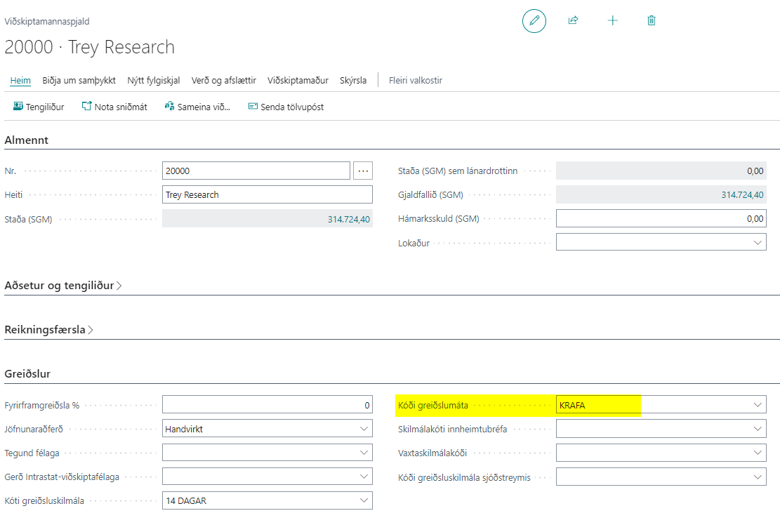Click the plus icon to create new

pyautogui.click(x=612, y=21)
